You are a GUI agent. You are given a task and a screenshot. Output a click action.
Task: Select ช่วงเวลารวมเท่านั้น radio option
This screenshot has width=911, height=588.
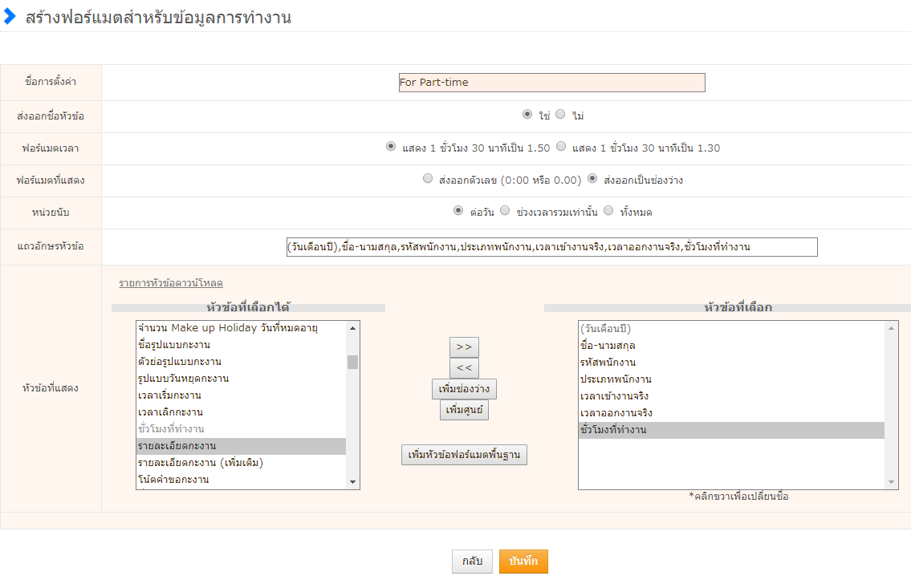pyautogui.click(x=505, y=211)
